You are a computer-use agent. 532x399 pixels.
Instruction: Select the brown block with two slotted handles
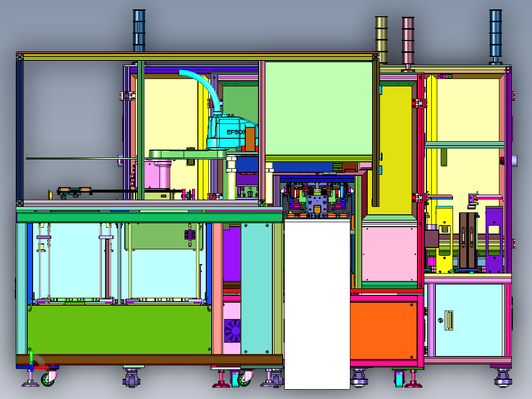click(468, 239)
